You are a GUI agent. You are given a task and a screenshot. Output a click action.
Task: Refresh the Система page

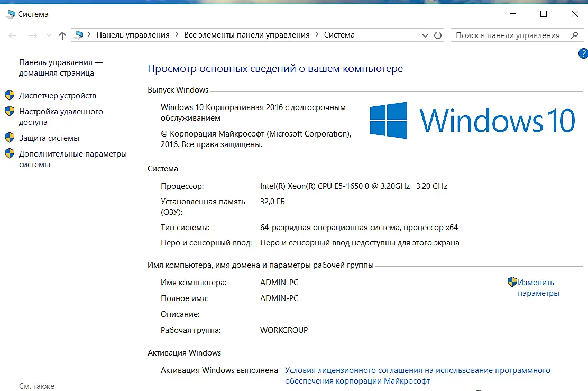coord(438,35)
